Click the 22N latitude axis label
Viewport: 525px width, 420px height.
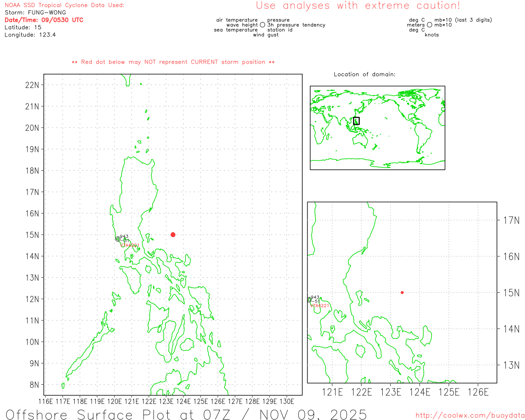click(32, 85)
